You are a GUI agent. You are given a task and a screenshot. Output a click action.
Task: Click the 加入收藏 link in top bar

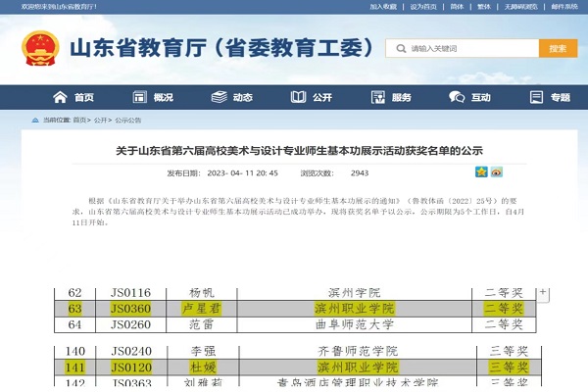click(383, 6)
